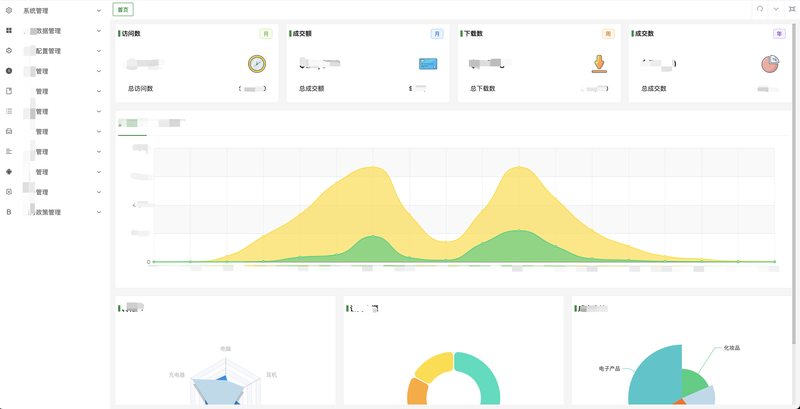This screenshot has height=409, width=800.
Task: Select the underlined tab above the area chart
Action: coord(132,123)
